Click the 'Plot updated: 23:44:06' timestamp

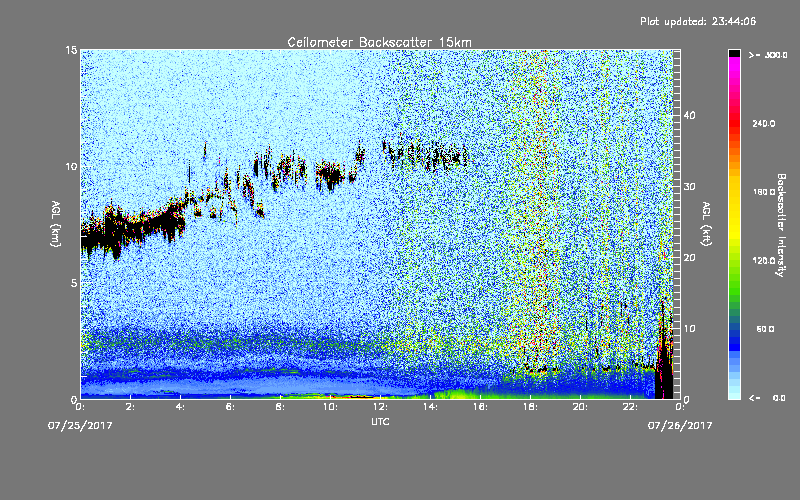point(698,21)
